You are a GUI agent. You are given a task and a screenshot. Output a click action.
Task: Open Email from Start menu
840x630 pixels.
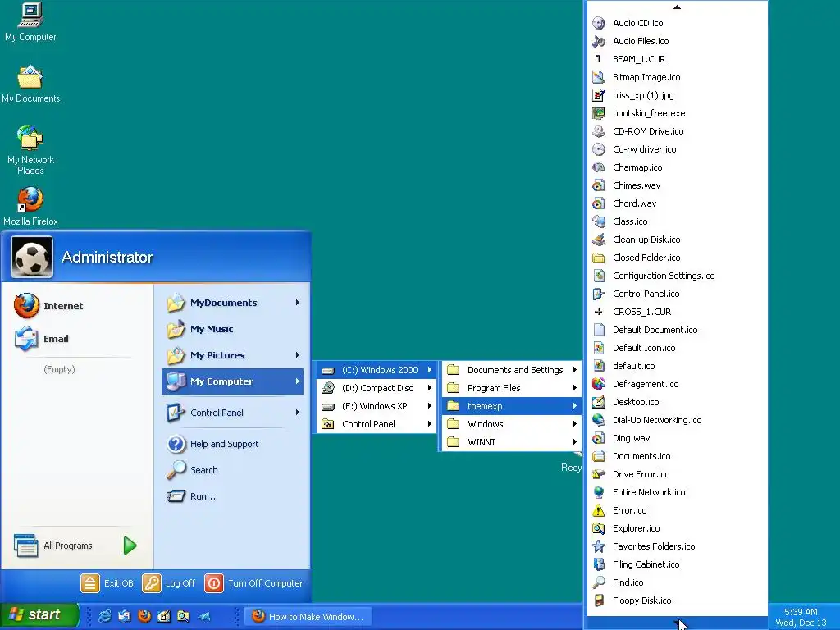click(x=42, y=339)
